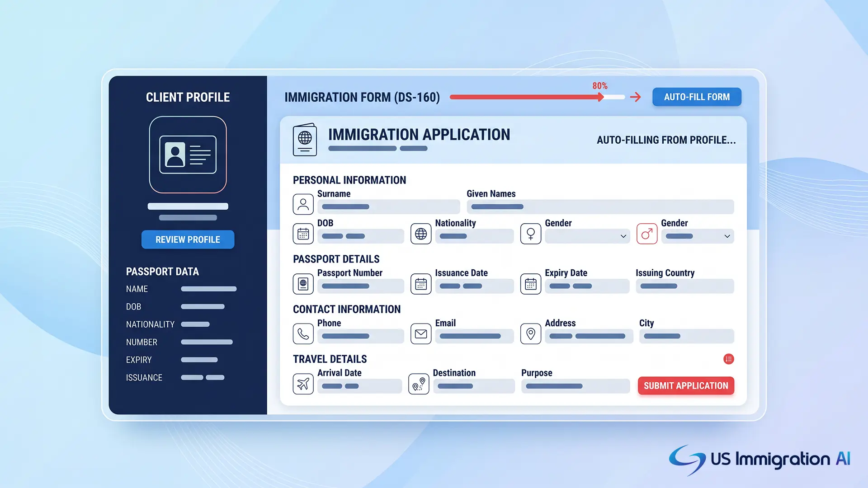Open the first Gender dropdown
The height and width of the screenshot is (488, 868).
coord(587,236)
